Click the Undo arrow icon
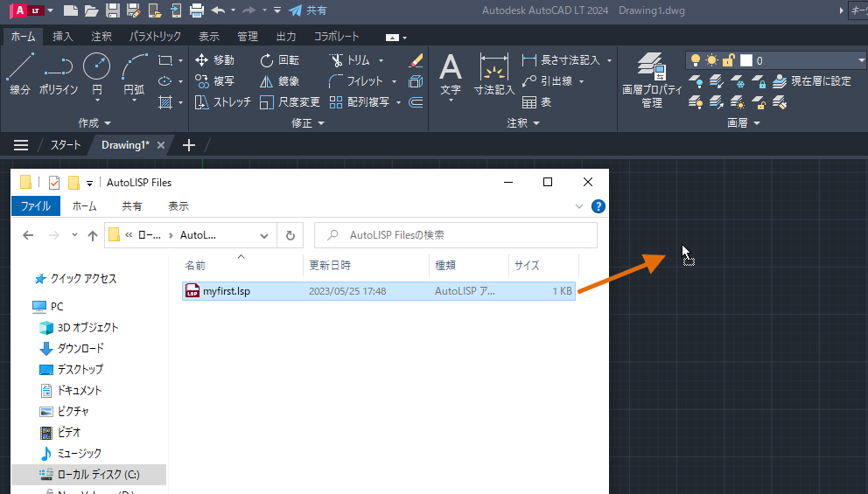This screenshot has width=868, height=494. (218, 10)
